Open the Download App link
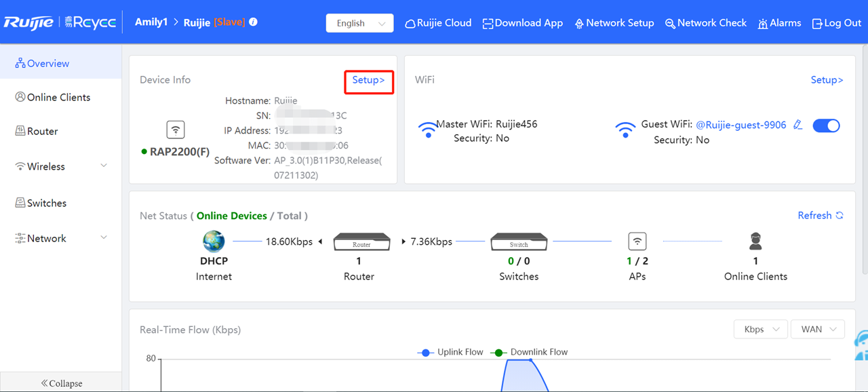The width and height of the screenshot is (868, 392). point(523,23)
